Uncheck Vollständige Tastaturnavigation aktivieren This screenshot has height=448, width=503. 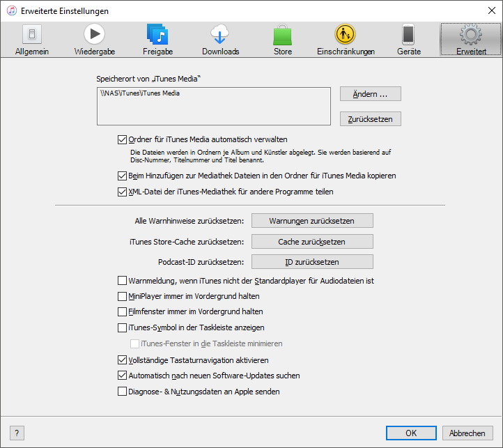tap(122, 360)
